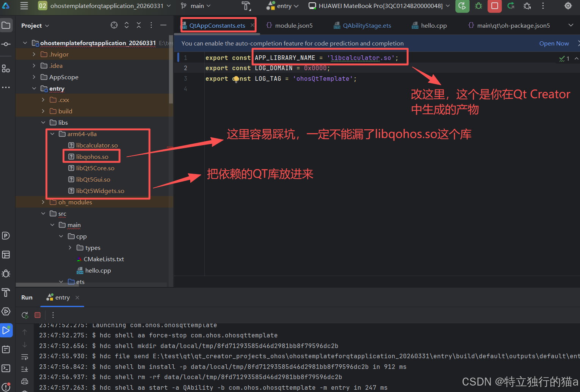Expand the types folder
Image resolution: width=580 pixels, height=392 pixels.
(70, 248)
